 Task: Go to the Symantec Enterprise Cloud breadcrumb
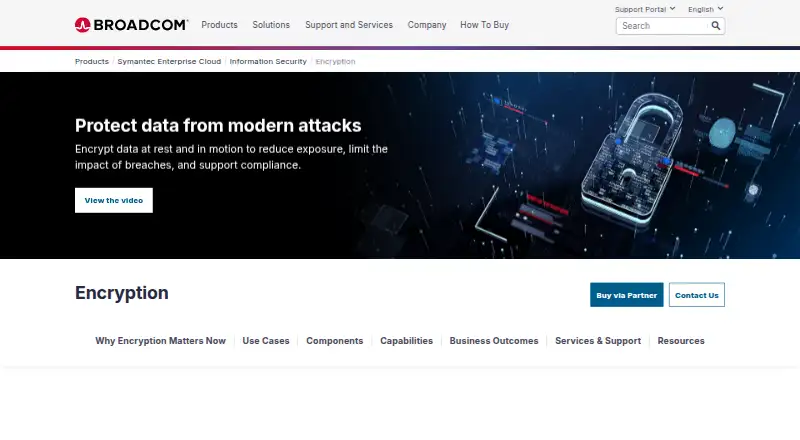169,61
